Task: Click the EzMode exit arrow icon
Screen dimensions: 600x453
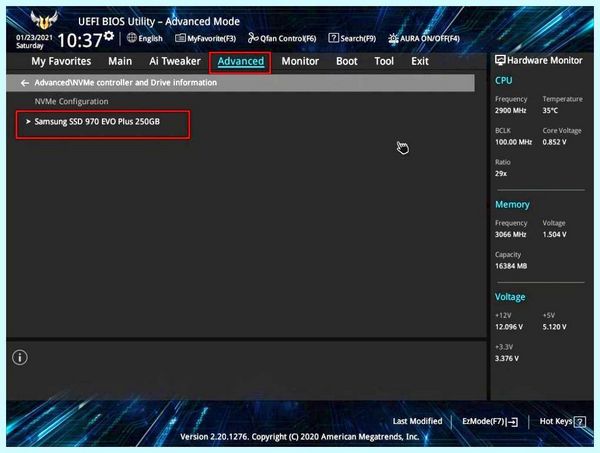Action: [x=513, y=422]
